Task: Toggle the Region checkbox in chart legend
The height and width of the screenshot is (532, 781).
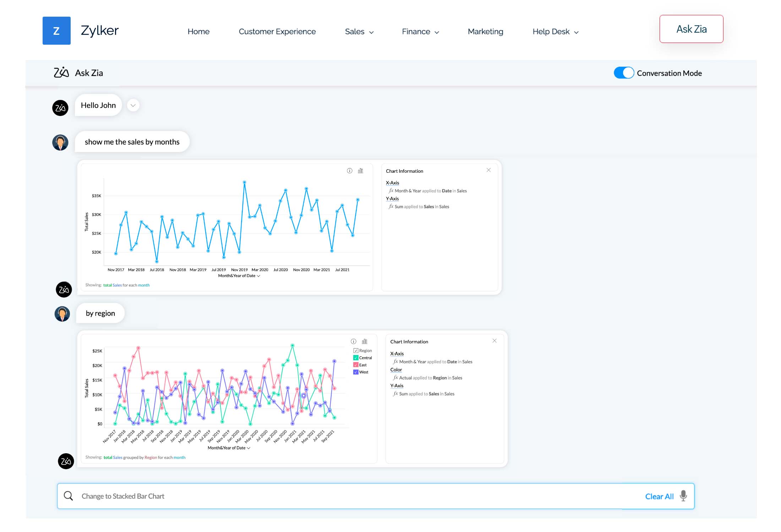Action: pyautogui.click(x=354, y=350)
